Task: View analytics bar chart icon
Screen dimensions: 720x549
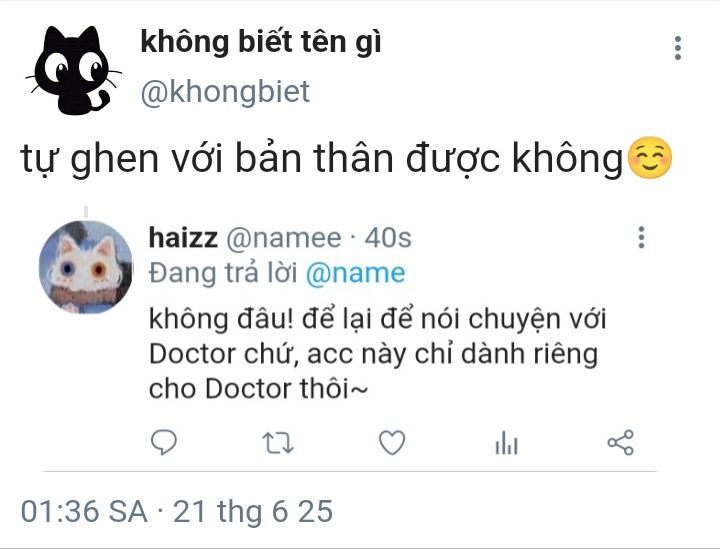Action: click(x=506, y=443)
